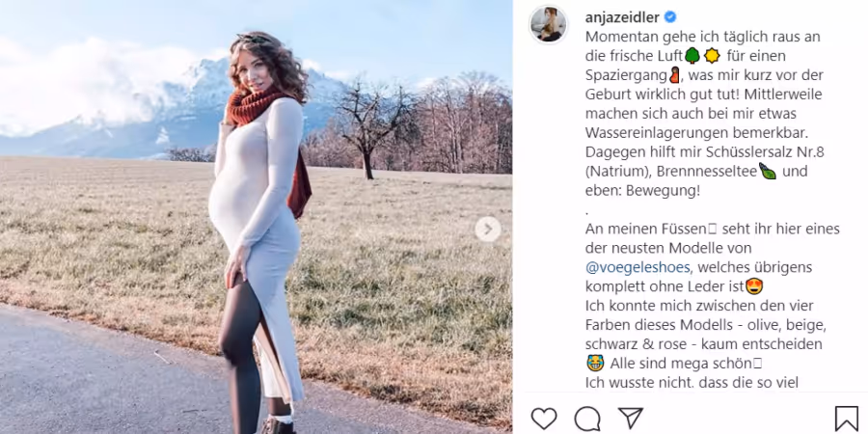868x434 pixels.
Task: Open comments via the speech bubble icon
Action: click(x=587, y=419)
